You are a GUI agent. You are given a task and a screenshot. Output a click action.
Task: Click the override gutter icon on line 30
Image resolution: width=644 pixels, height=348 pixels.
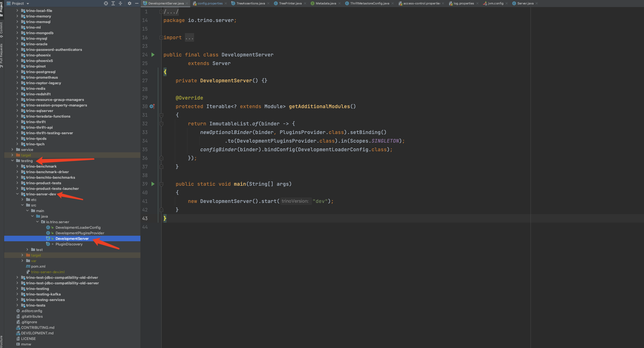[x=152, y=106]
